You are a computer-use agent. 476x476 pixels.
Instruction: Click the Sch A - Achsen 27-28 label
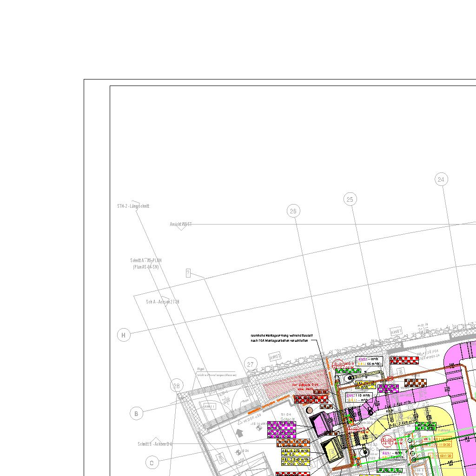162,302
